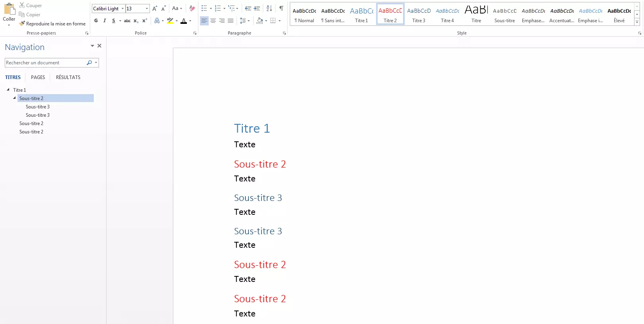644x324 pixels.
Task: Center the text alignment
Action: click(x=213, y=21)
